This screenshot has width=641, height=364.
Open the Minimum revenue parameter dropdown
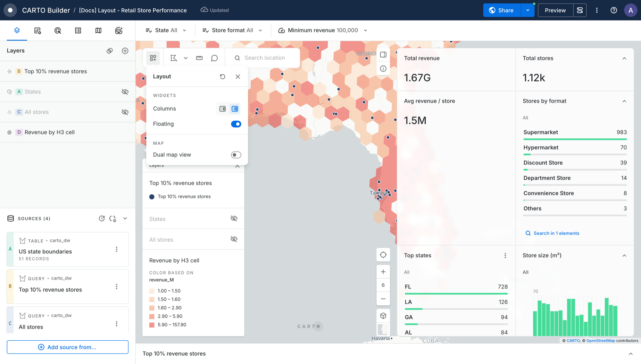tap(323, 30)
